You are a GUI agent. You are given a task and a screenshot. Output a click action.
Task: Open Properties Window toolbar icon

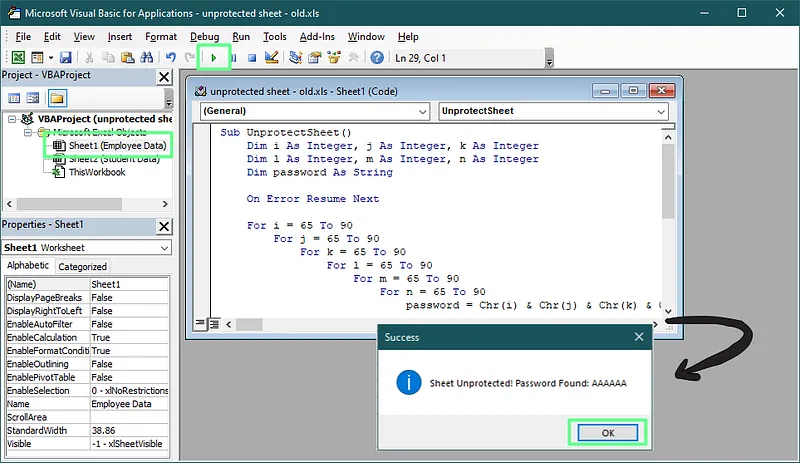pyautogui.click(x=315, y=58)
